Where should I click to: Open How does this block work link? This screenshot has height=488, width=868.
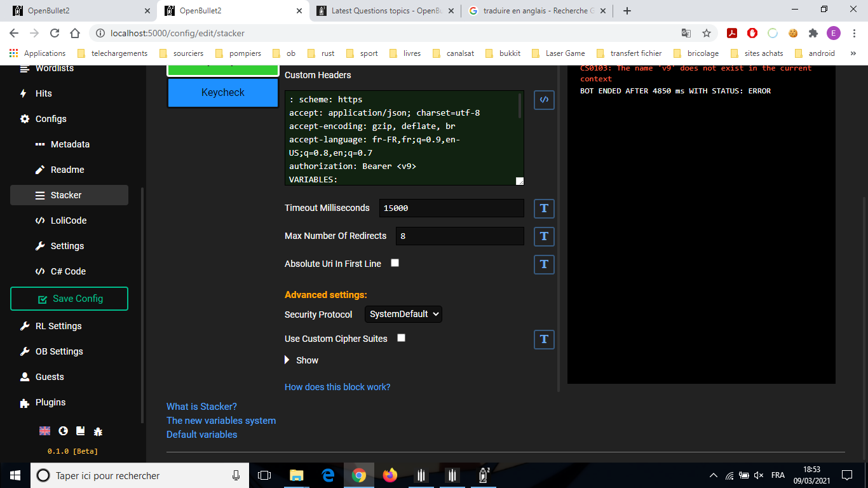[337, 387]
